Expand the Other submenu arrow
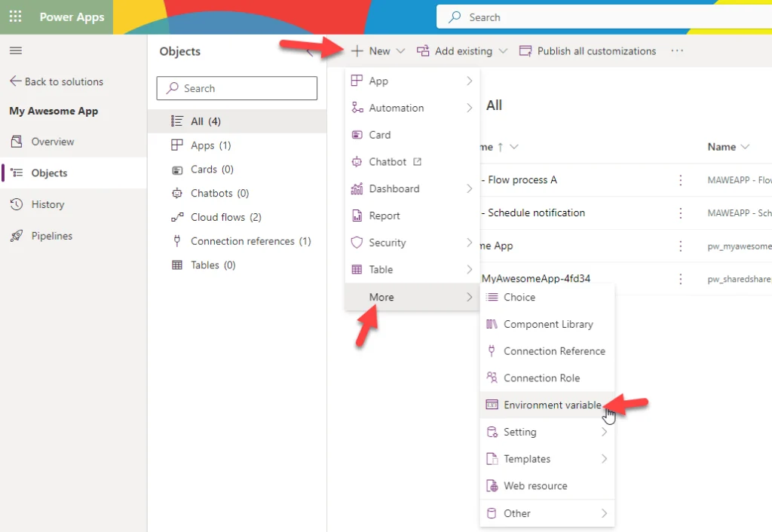This screenshot has height=532, width=772. click(x=604, y=513)
